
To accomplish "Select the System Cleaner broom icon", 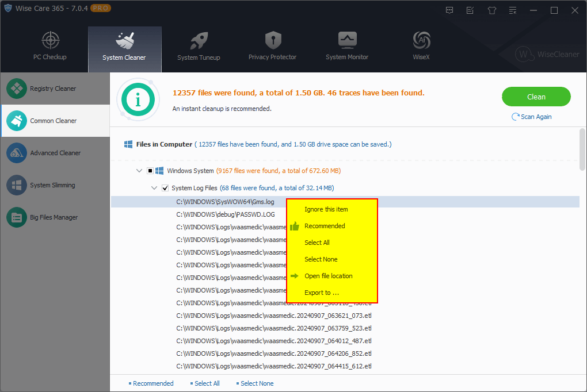I will coord(125,41).
